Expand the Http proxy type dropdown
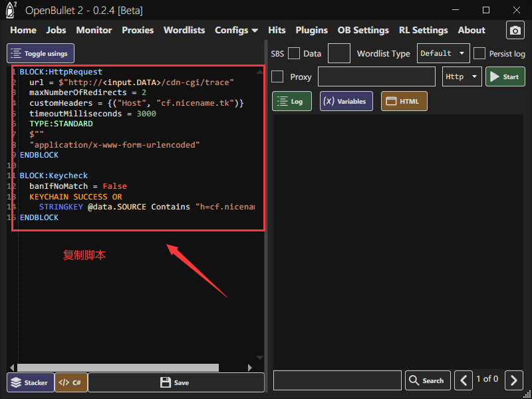Image resolution: width=532 pixels, height=399 pixels. point(462,76)
